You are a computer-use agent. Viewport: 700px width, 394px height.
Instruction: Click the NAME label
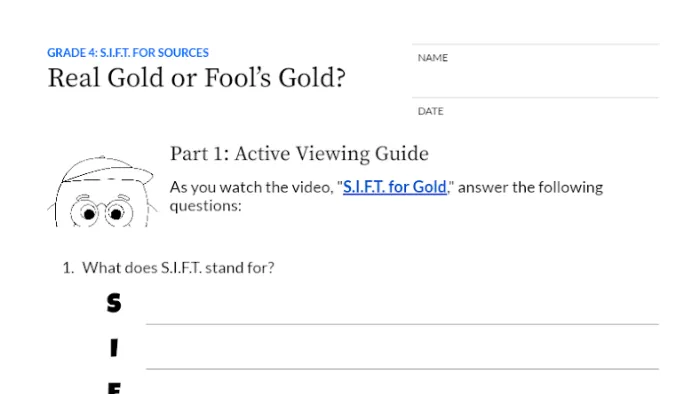click(x=433, y=58)
